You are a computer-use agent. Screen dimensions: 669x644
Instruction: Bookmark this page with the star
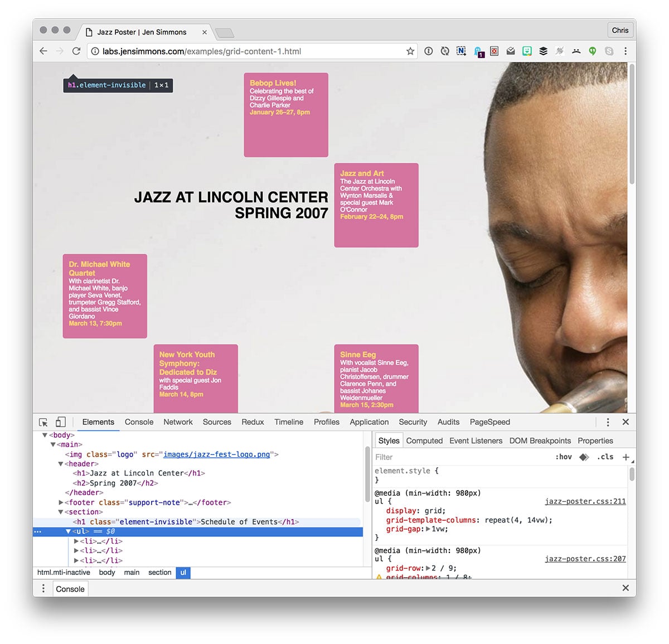coord(410,51)
